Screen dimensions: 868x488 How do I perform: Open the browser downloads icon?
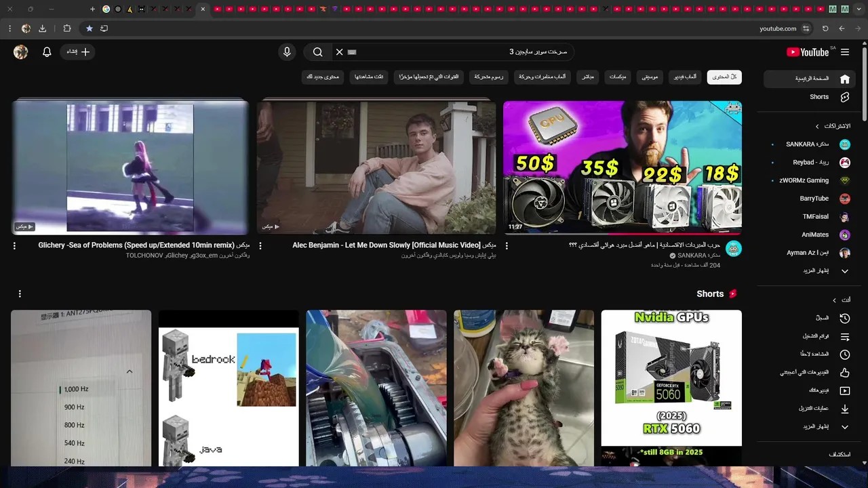click(x=42, y=28)
